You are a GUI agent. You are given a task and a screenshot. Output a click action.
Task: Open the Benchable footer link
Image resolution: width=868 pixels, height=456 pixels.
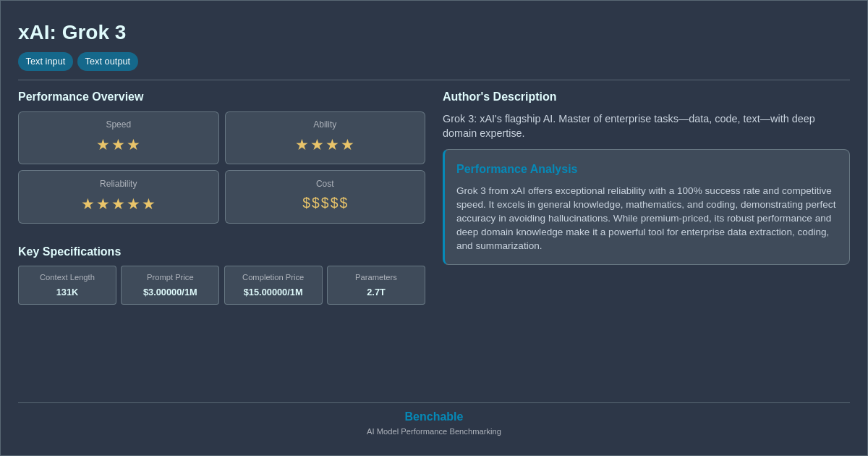click(x=433, y=416)
